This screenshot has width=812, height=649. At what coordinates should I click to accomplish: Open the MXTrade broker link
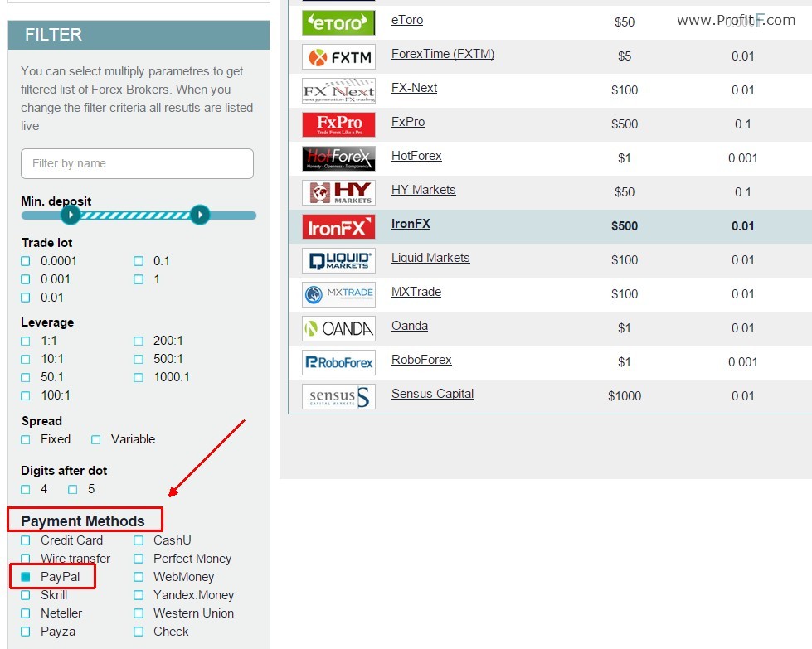(416, 292)
